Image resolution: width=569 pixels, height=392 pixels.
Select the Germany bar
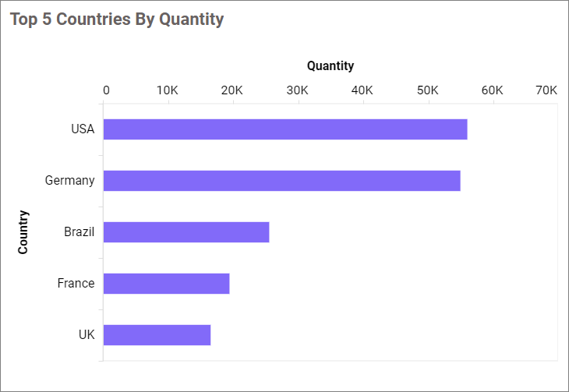[281, 181]
